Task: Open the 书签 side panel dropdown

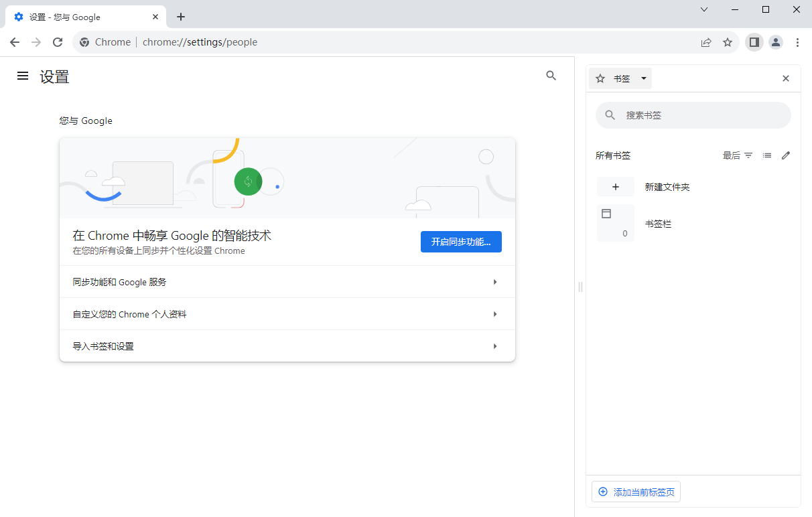Action: point(620,78)
